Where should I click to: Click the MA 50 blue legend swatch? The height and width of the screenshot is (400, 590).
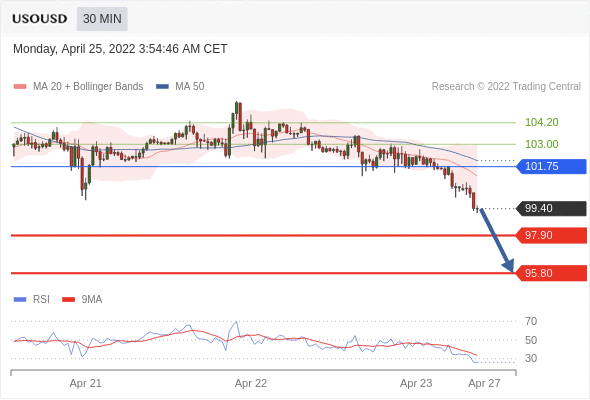pos(162,87)
